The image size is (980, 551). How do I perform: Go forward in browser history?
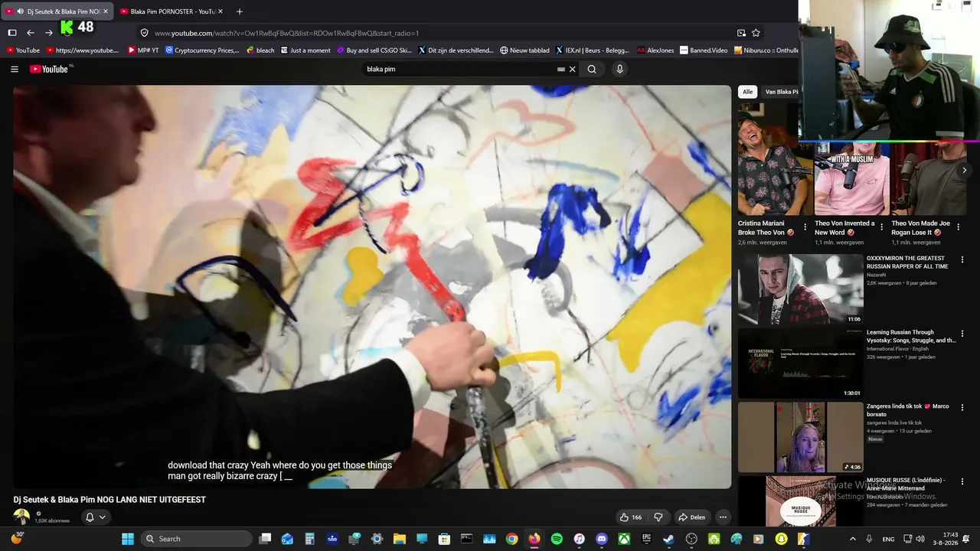click(49, 33)
